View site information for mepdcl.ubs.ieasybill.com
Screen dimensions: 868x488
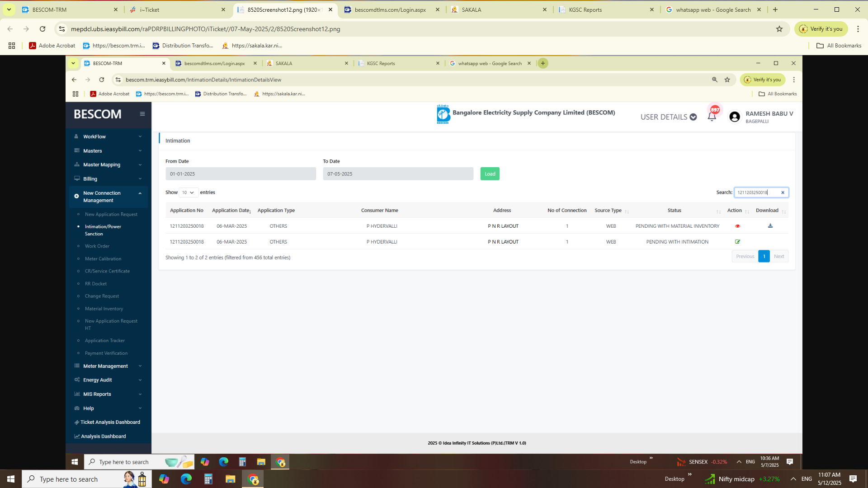pyautogui.click(x=62, y=29)
